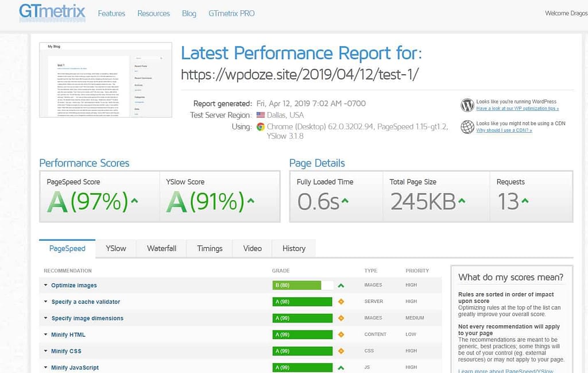Click the Performance Scores heading
This screenshot has height=373, width=588.
(x=84, y=163)
